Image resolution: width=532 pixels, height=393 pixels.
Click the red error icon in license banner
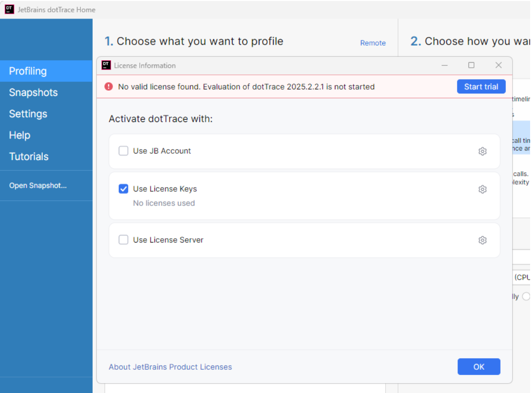point(109,86)
